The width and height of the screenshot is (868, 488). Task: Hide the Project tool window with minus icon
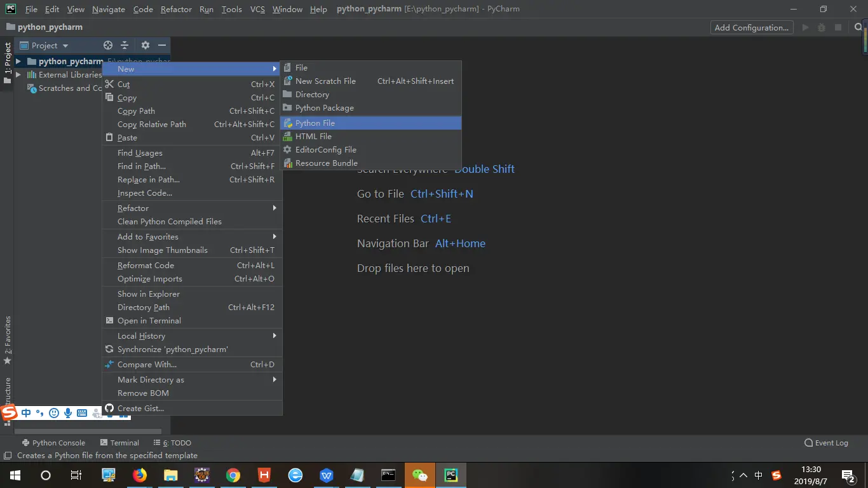click(x=162, y=45)
